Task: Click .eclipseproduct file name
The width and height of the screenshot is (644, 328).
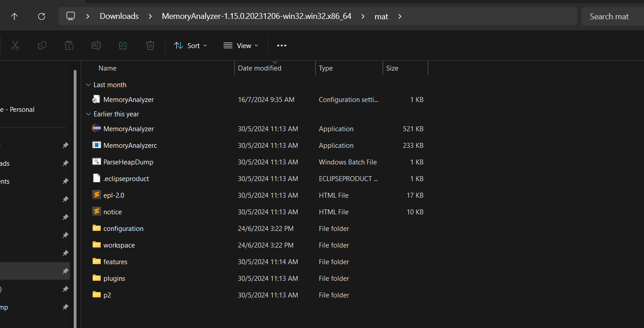Action: tap(126, 179)
